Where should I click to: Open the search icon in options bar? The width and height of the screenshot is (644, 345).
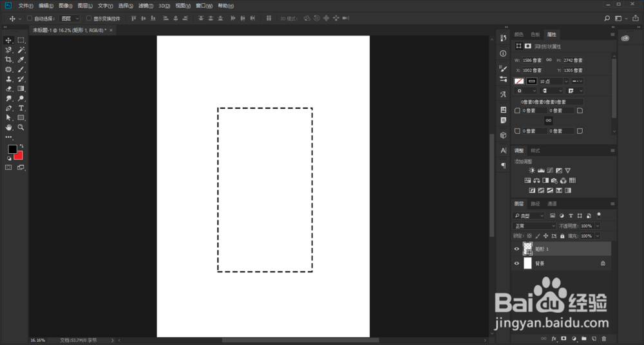coord(607,18)
